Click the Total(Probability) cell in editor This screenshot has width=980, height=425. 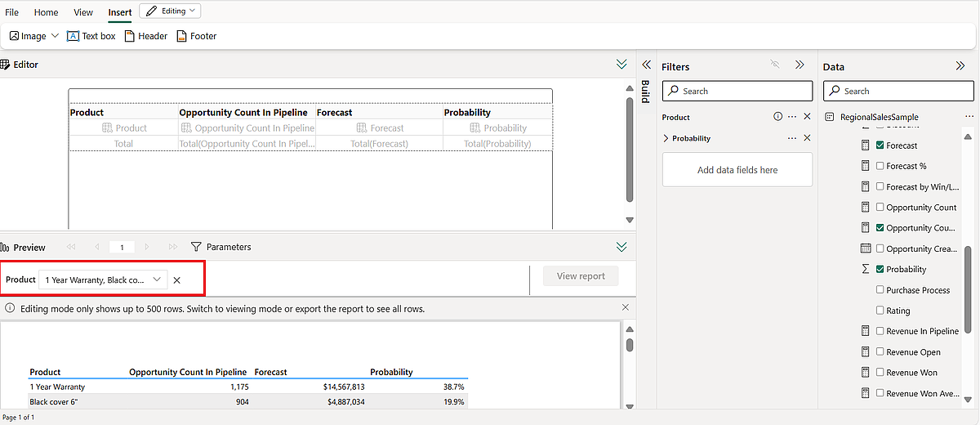498,143
